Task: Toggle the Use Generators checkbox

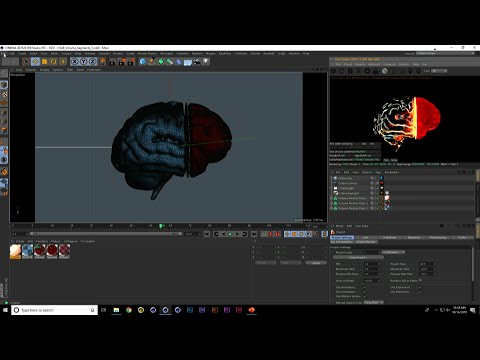Action: pos(365,292)
